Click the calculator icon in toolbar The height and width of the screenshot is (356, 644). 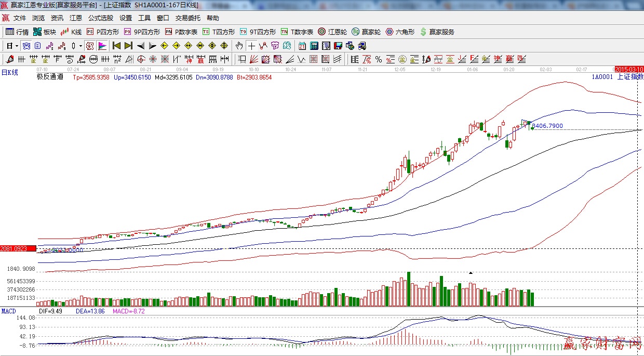[x=314, y=46]
